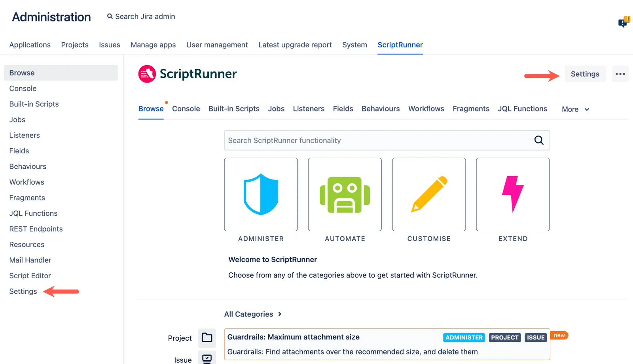
Task: Open the Automate robot tile
Action: coord(345,194)
